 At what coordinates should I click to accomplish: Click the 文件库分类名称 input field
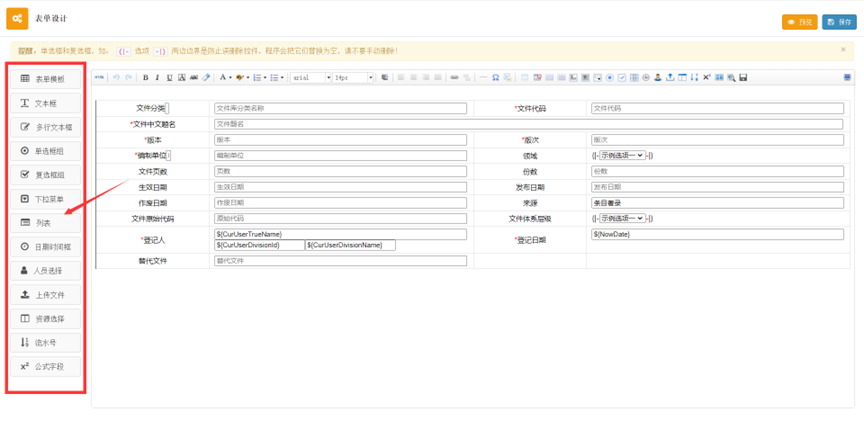tap(340, 109)
